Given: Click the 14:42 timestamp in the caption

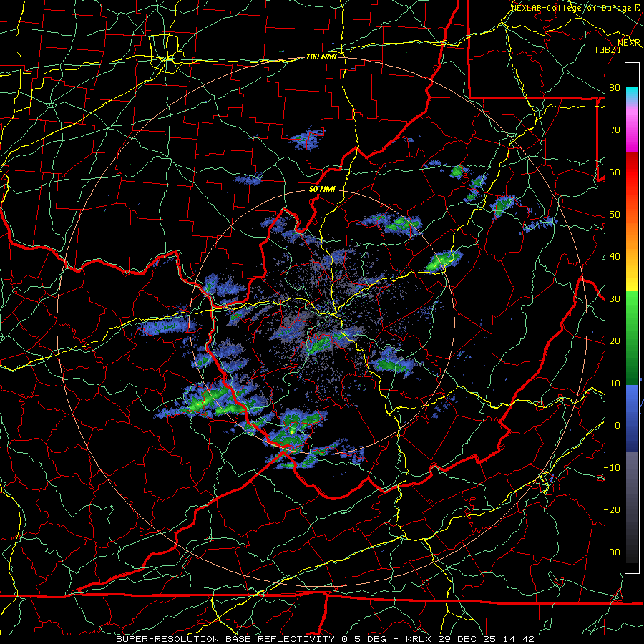Looking at the screenshot, I should pos(519,639).
